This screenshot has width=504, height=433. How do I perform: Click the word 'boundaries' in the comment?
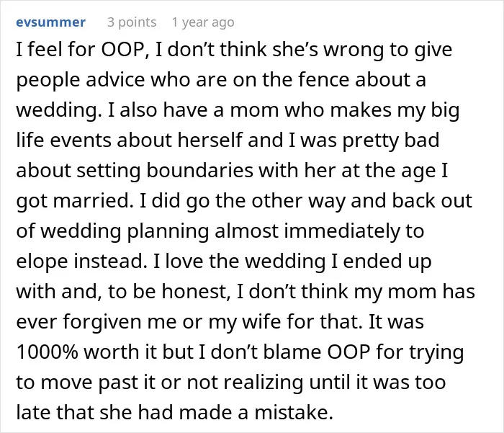pyautogui.click(x=199, y=170)
